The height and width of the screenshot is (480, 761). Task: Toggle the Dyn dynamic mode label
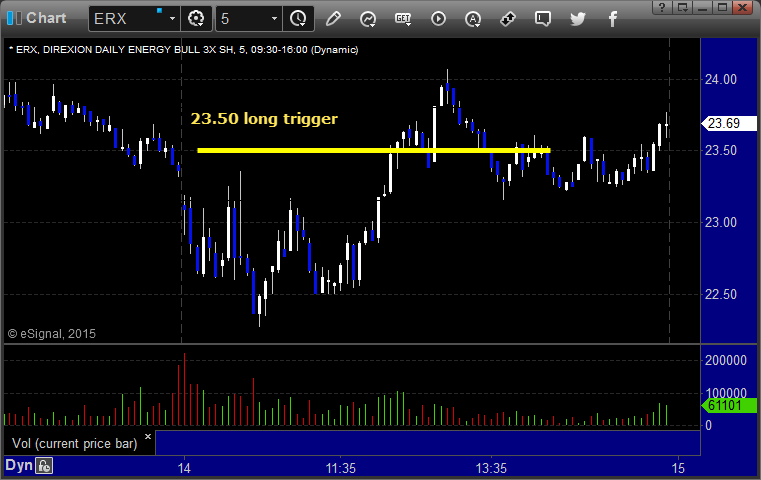click(19, 465)
